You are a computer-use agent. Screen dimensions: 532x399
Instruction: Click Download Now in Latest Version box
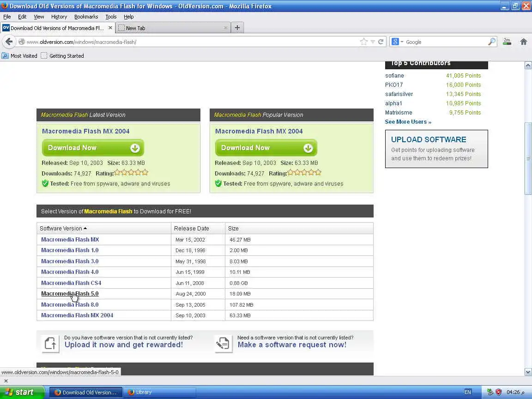click(93, 148)
